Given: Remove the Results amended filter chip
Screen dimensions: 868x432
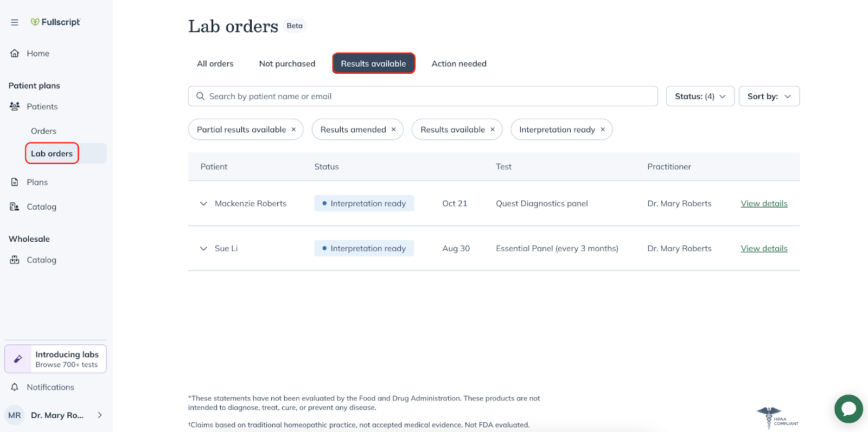Looking at the screenshot, I should point(393,130).
